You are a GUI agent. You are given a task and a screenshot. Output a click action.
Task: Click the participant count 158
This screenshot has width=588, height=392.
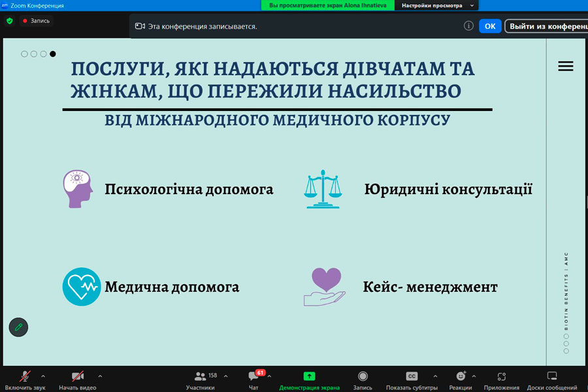coord(212,376)
